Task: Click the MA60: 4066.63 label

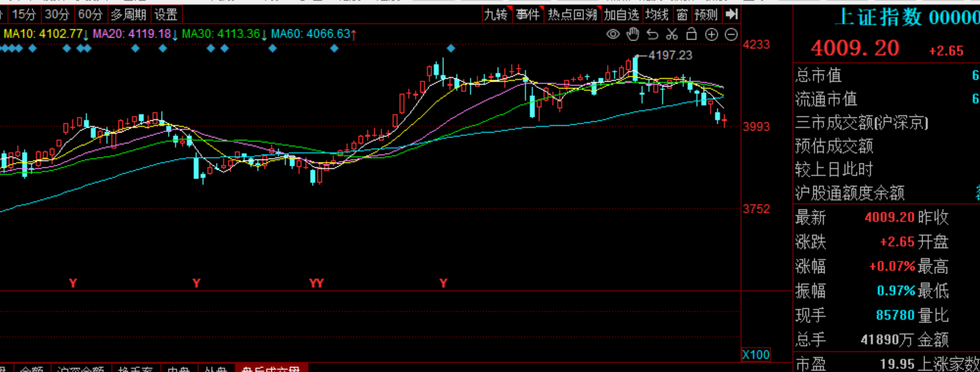Action: coord(310,33)
